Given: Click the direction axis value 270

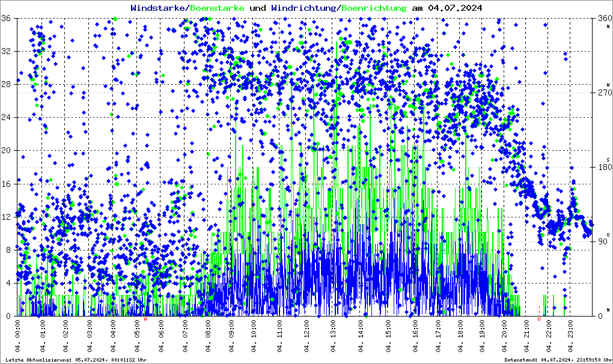Looking at the screenshot, I should (x=605, y=93).
